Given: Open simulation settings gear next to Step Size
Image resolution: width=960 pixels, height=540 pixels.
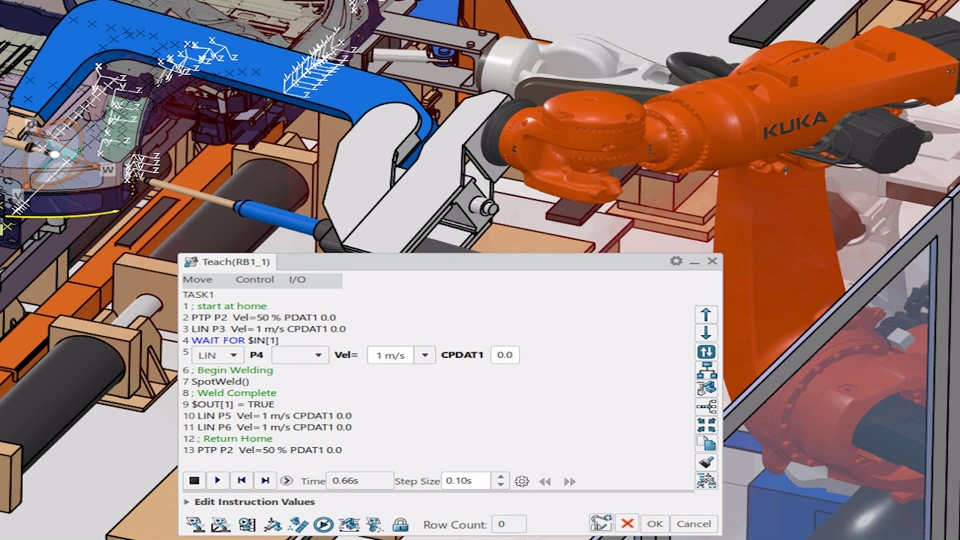Looking at the screenshot, I should tap(522, 481).
